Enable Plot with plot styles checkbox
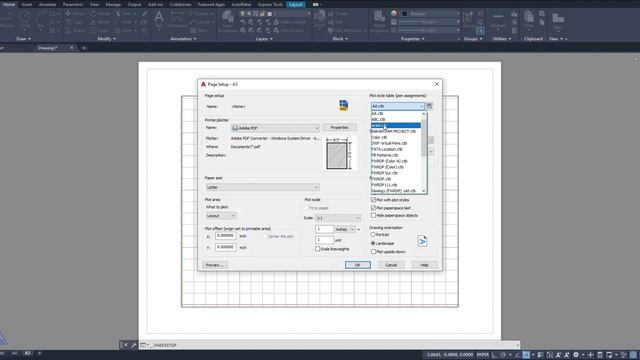640x360 pixels. [373, 200]
